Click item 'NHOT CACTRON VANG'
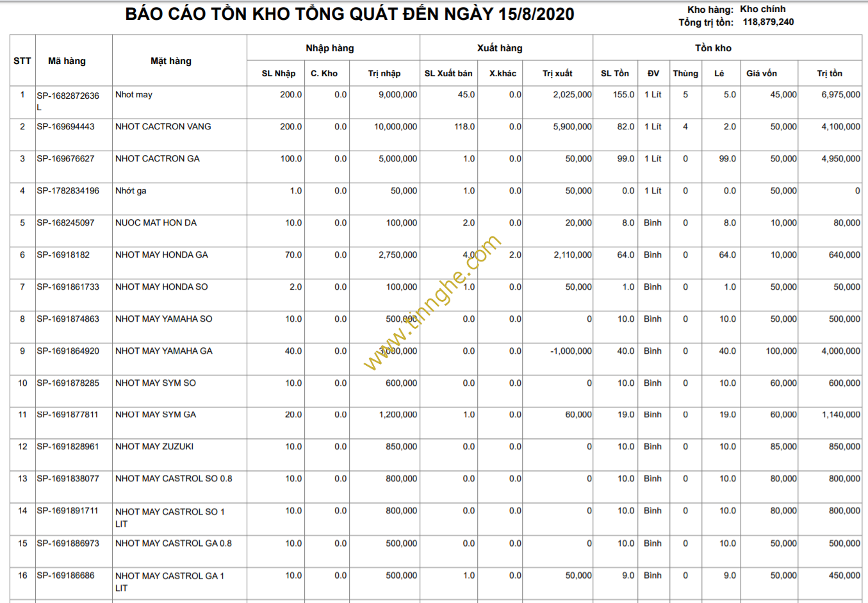Viewport: 868px width, 603px height. point(163,127)
